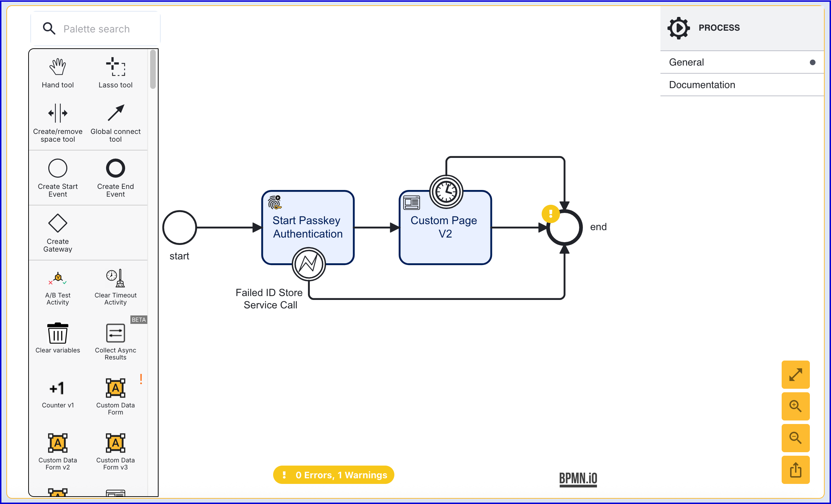Choose the Global connect tool

pos(116,113)
